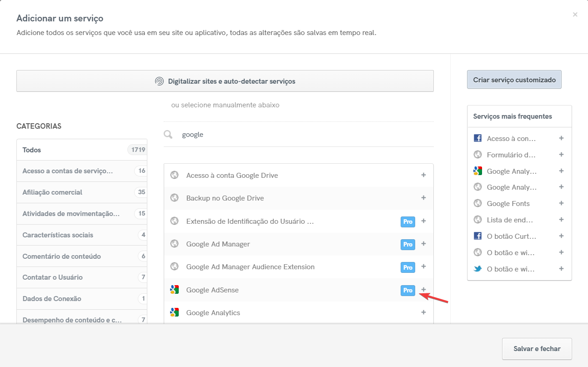Click Google Analytics colored icon in frequent services

coord(477,171)
